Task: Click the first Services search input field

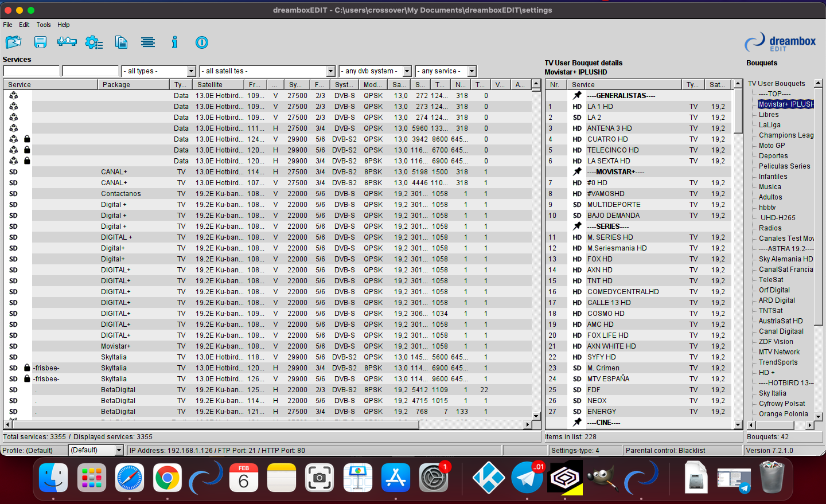Action: 32,71
